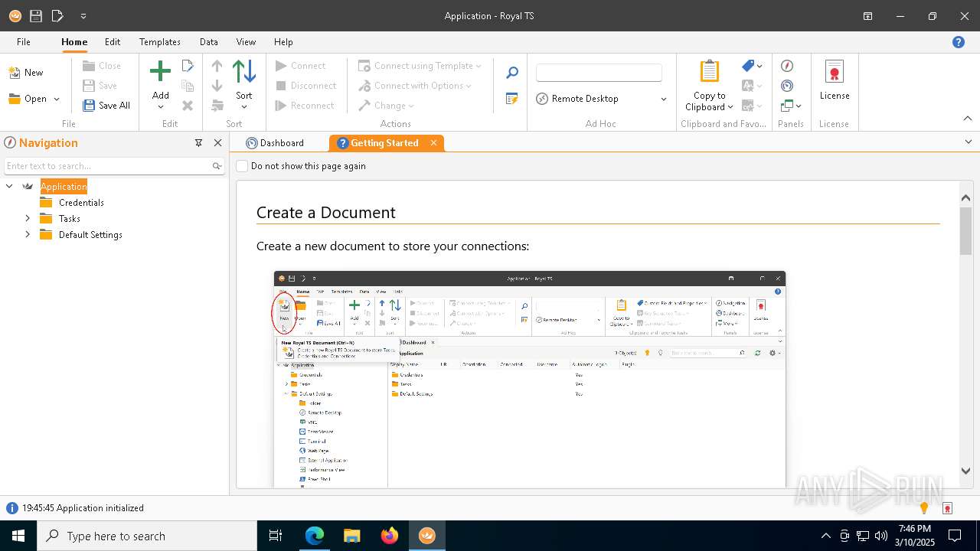
Task: Open the notification center icon
Action: point(955,536)
